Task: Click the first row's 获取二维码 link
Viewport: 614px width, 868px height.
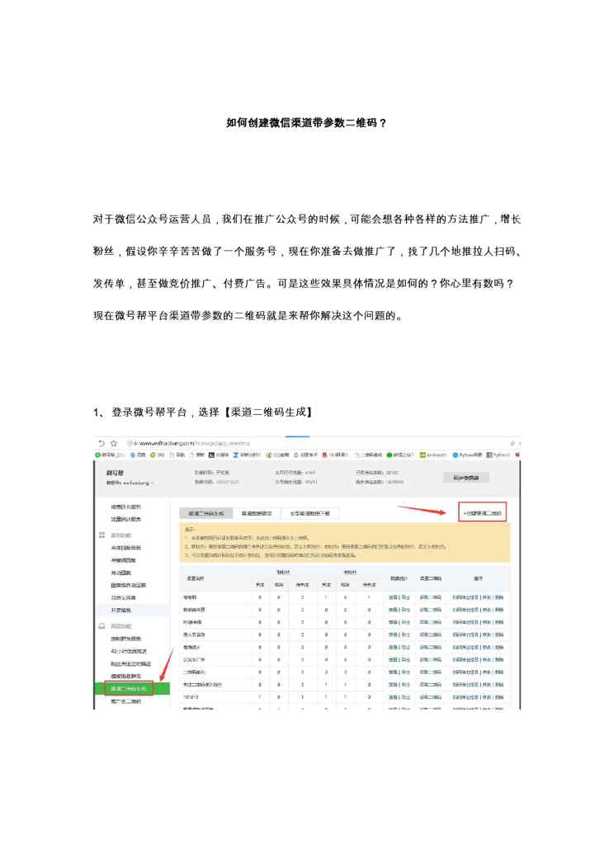Action: point(431,597)
